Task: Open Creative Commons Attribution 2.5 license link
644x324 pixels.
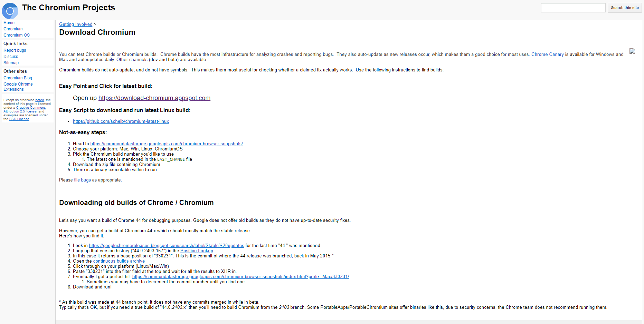Action: (25, 110)
